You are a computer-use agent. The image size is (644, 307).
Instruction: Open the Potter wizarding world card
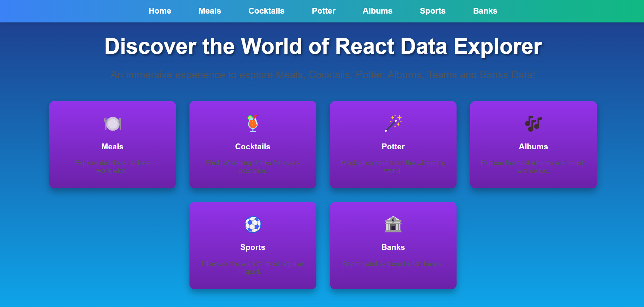click(393, 144)
